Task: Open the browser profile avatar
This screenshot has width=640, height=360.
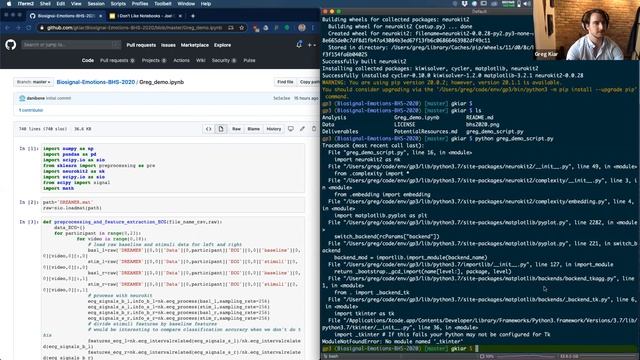Action: tap(302, 28)
